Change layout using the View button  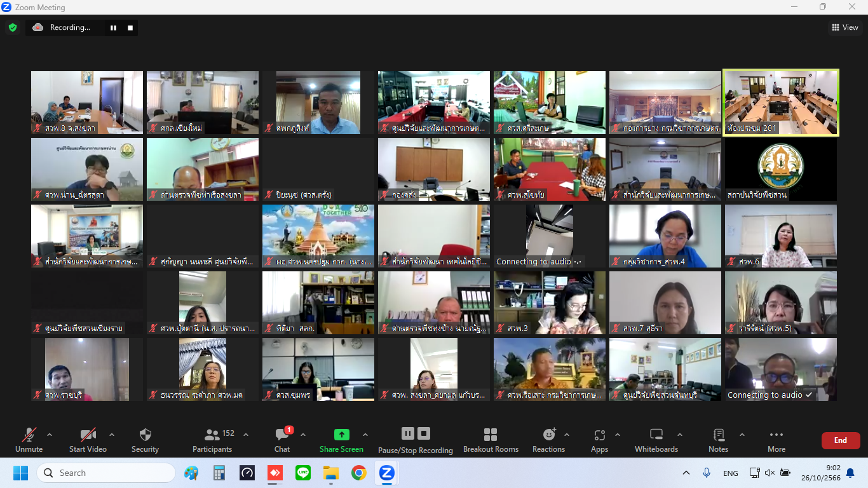pyautogui.click(x=844, y=27)
